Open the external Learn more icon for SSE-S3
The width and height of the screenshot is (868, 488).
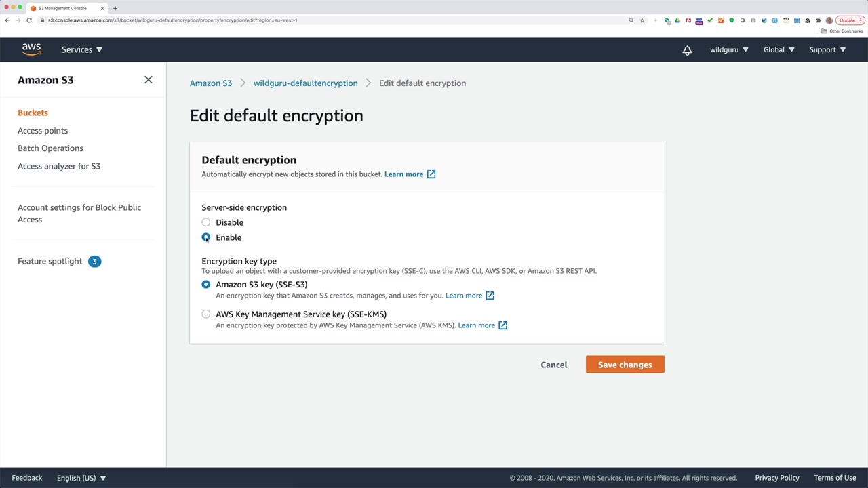(490, 296)
